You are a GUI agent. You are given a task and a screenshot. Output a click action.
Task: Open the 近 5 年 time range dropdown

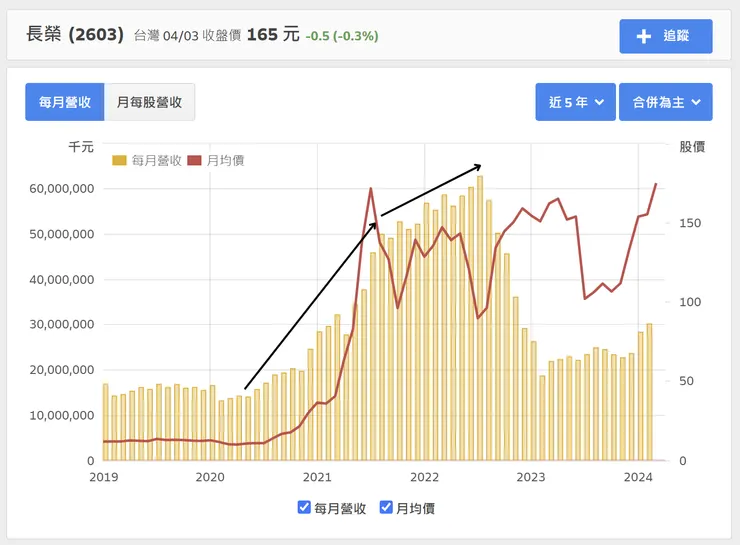(x=575, y=102)
